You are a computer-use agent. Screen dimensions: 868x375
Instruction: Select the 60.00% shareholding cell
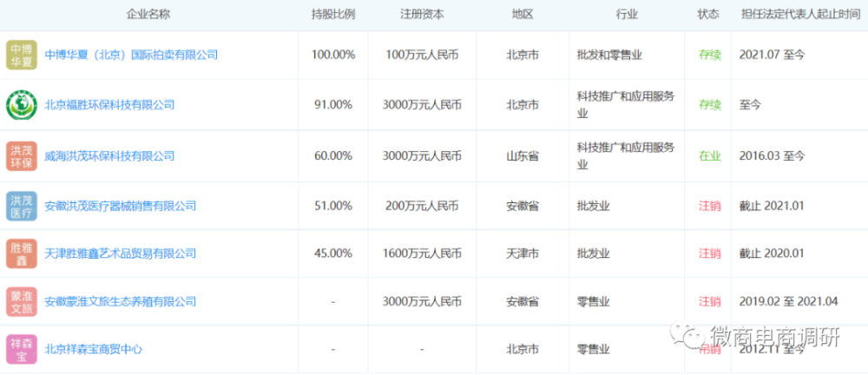332,156
